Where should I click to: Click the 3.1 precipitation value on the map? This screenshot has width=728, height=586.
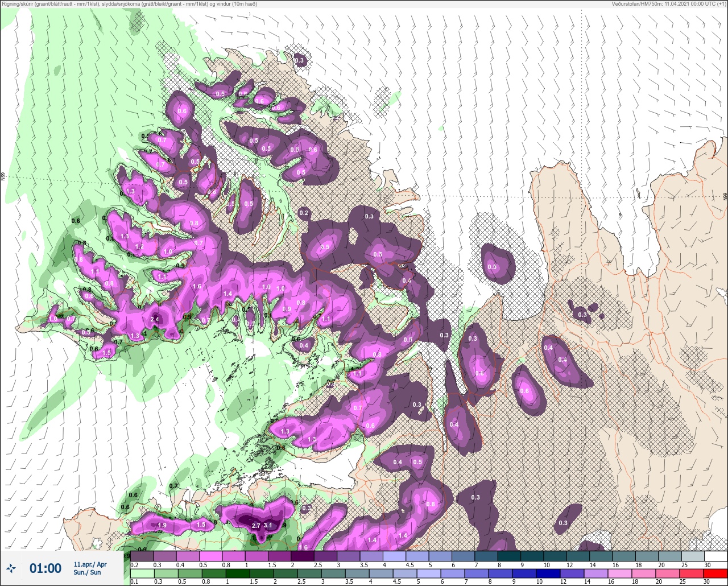pyautogui.click(x=269, y=526)
